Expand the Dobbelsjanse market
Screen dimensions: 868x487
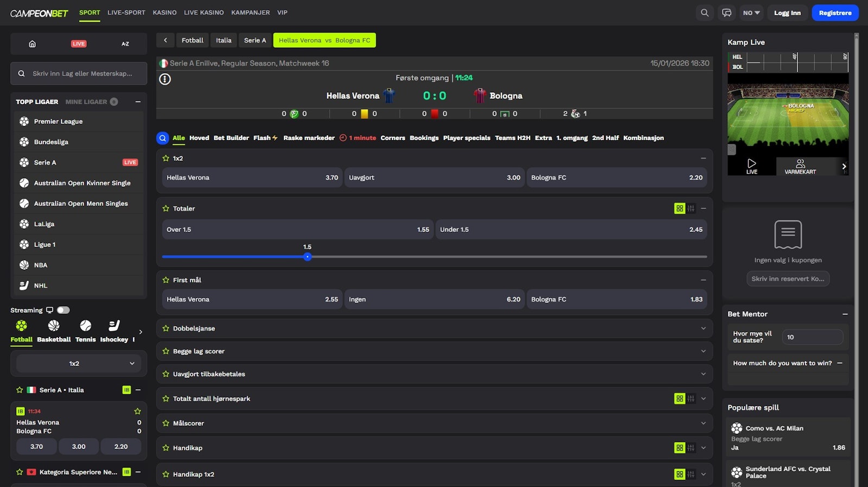pyautogui.click(x=703, y=328)
